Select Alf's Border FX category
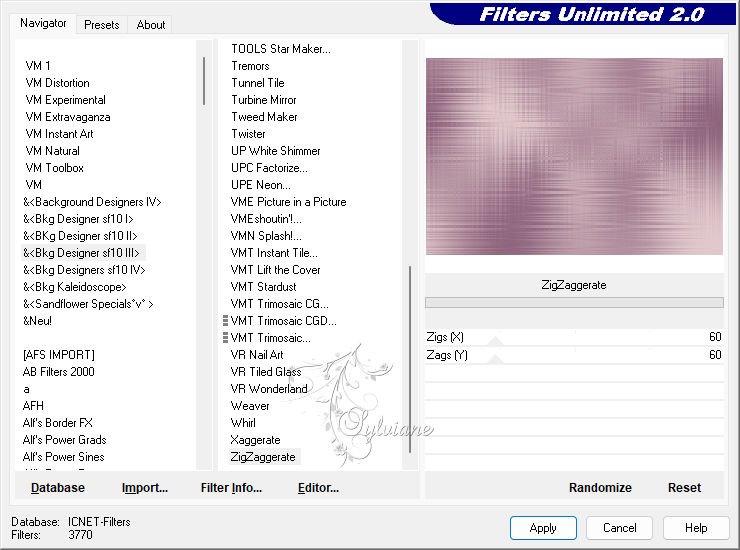The height and width of the screenshot is (550, 740). pyautogui.click(x=58, y=423)
